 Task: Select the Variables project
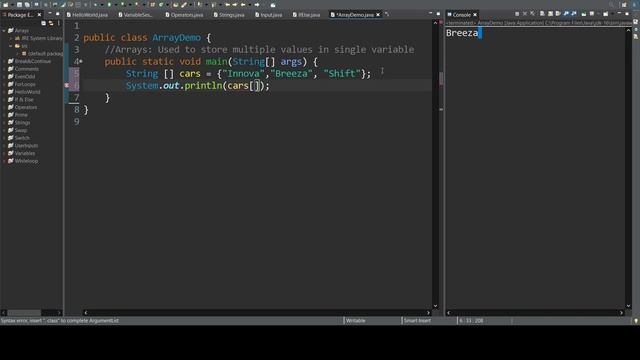coord(24,153)
